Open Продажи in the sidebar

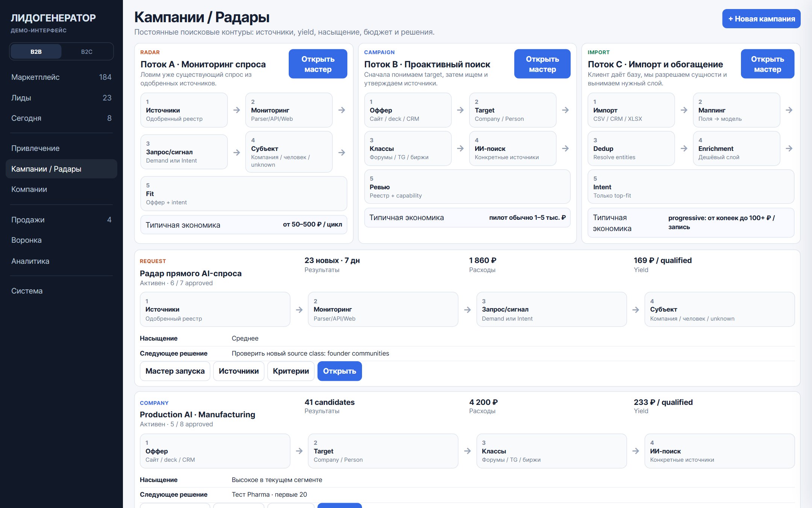pos(61,220)
